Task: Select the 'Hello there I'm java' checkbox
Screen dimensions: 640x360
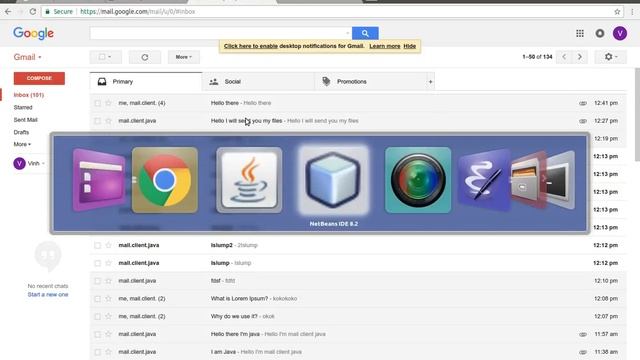Action: point(98,334)
